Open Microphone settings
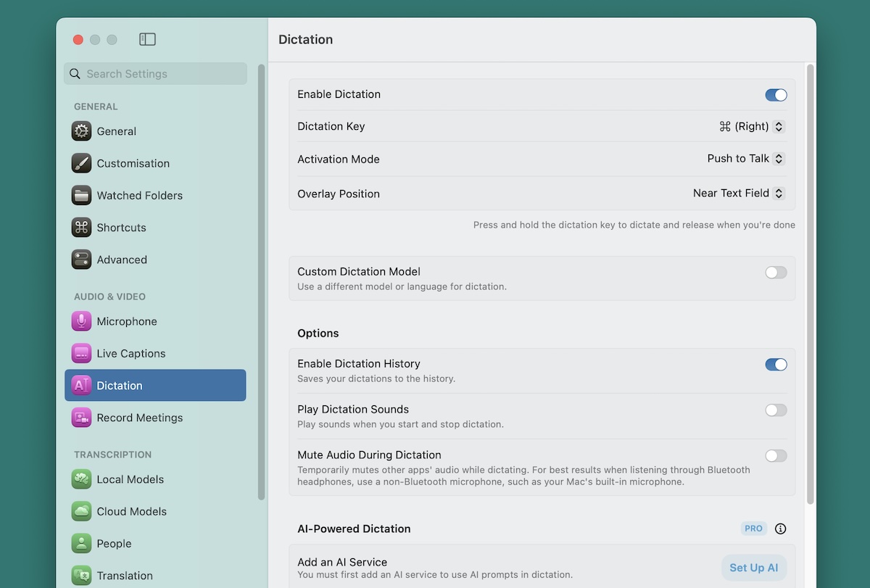The image size is (870, 588). (155, 321)
